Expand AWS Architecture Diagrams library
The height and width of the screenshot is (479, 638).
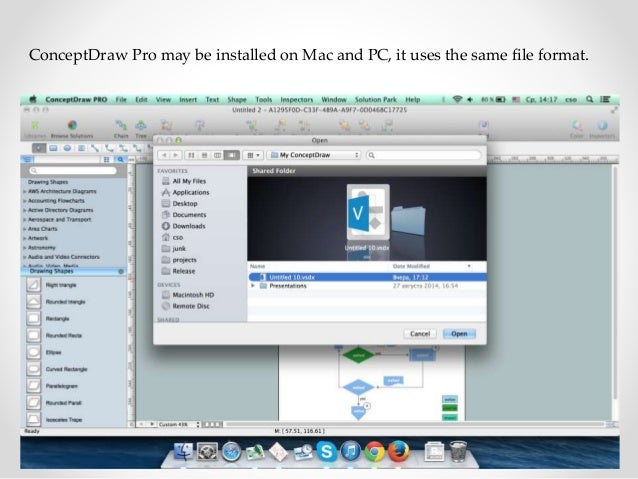tap(24, 191)
